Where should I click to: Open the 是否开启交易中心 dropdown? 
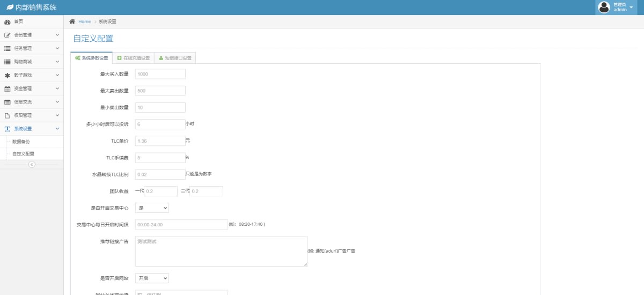click(152, 208)
